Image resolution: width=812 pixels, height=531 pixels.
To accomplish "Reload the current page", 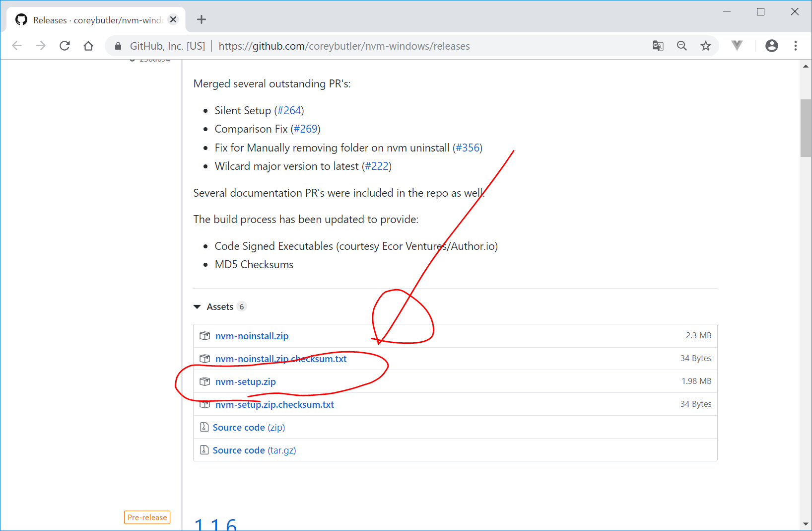I will (65, 46).
